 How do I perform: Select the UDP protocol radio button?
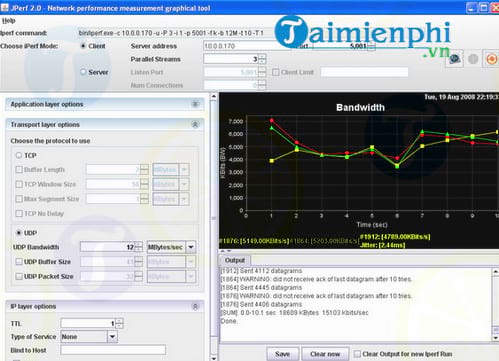point(19,233)
